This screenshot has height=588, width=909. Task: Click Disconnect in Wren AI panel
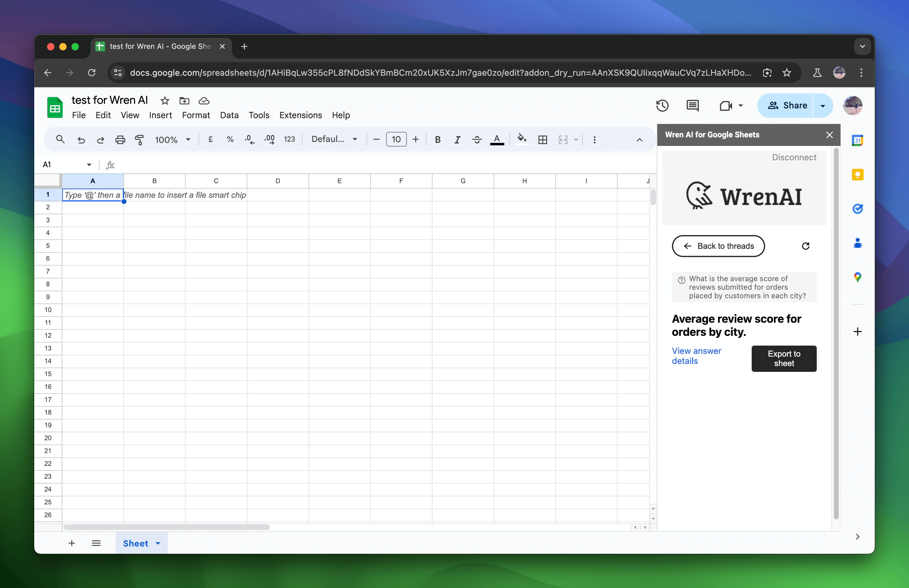click(794, 157)
